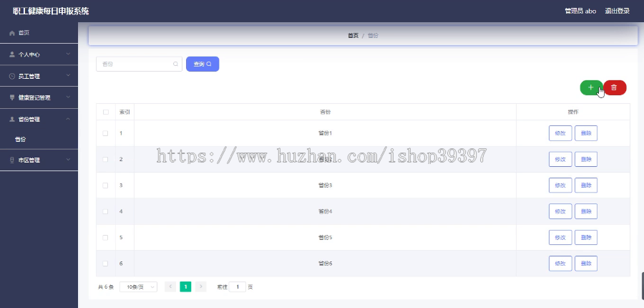Click 删除 for 省份1
644x308 pixels.
(586, 133)
